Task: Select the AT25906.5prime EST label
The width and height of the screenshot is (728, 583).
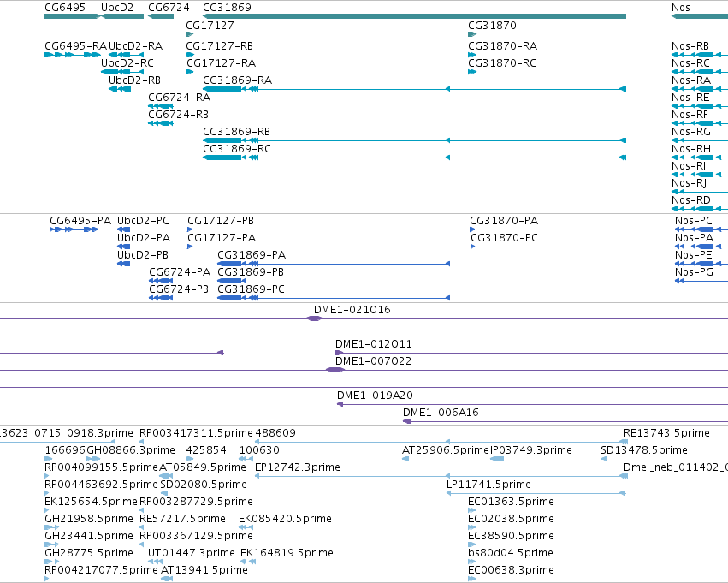Action: [447, 450]
